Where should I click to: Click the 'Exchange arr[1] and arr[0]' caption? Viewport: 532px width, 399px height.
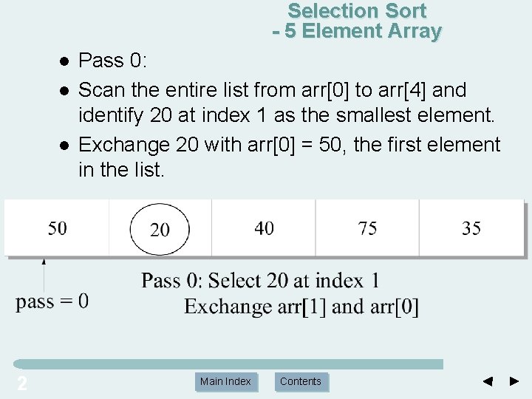[x=301, y=307]
